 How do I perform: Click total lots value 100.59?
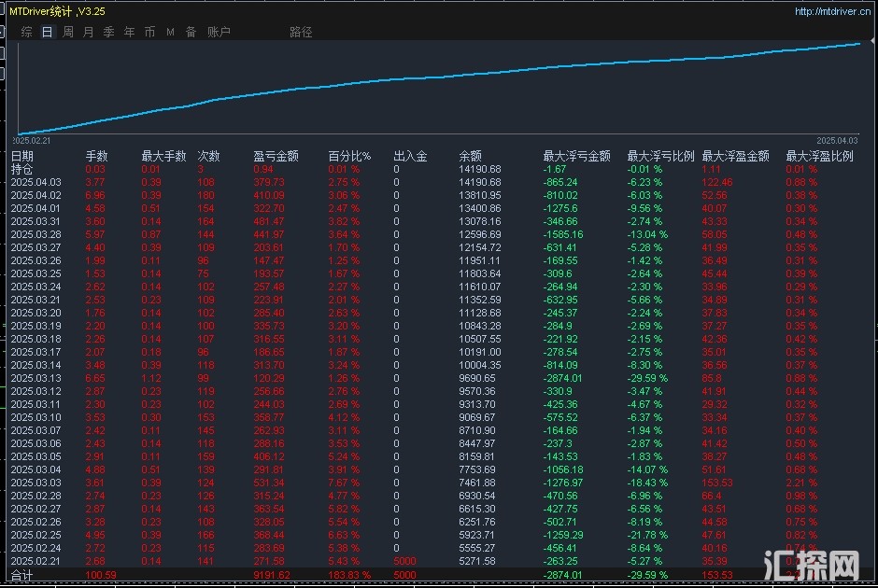click(100, 575)
